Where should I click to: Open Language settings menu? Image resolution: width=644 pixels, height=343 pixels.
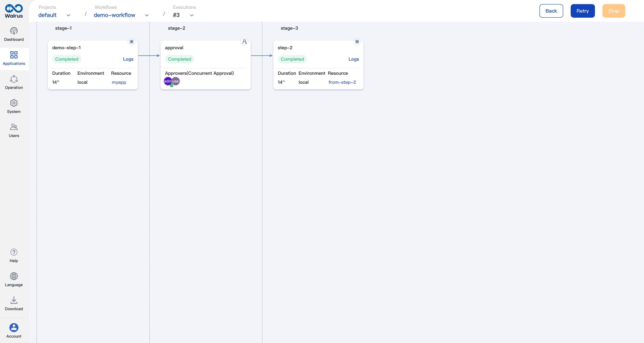(14, 279)
